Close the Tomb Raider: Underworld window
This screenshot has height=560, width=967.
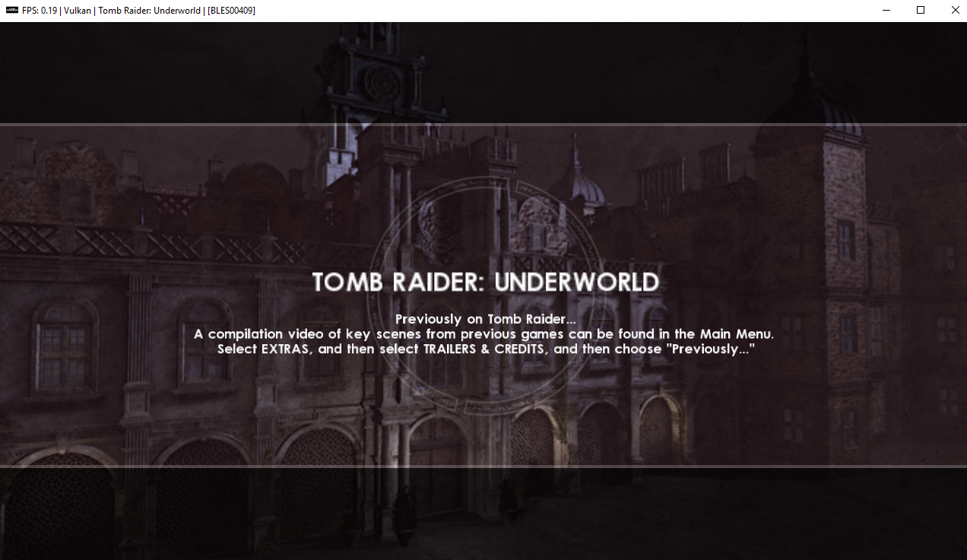[x=955, y=10]
